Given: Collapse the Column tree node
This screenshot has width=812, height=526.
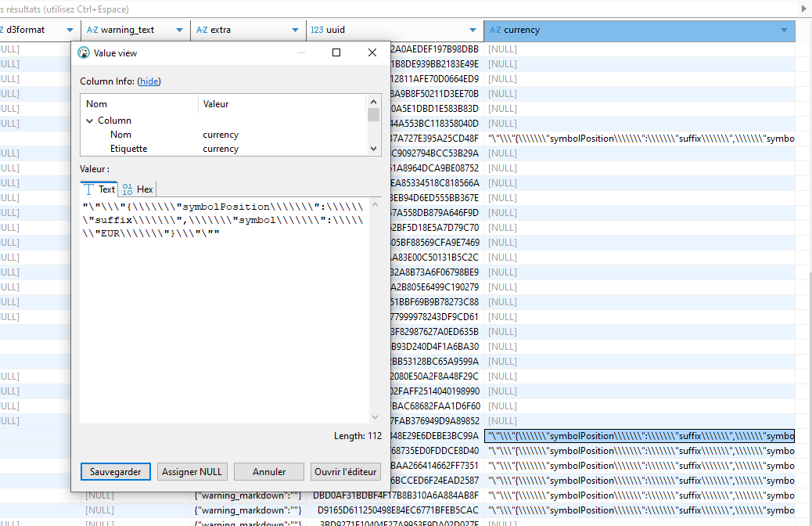Looking at the screenshot, I should coord(90,121).
